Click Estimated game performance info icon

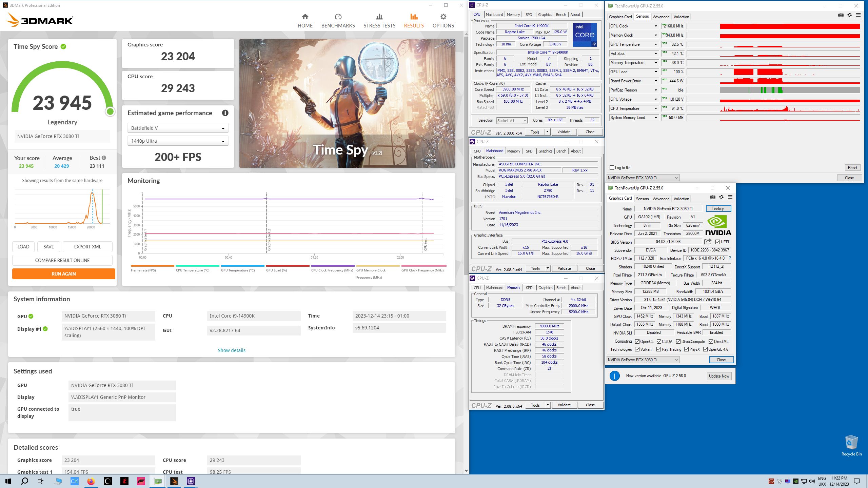(225, 113)
